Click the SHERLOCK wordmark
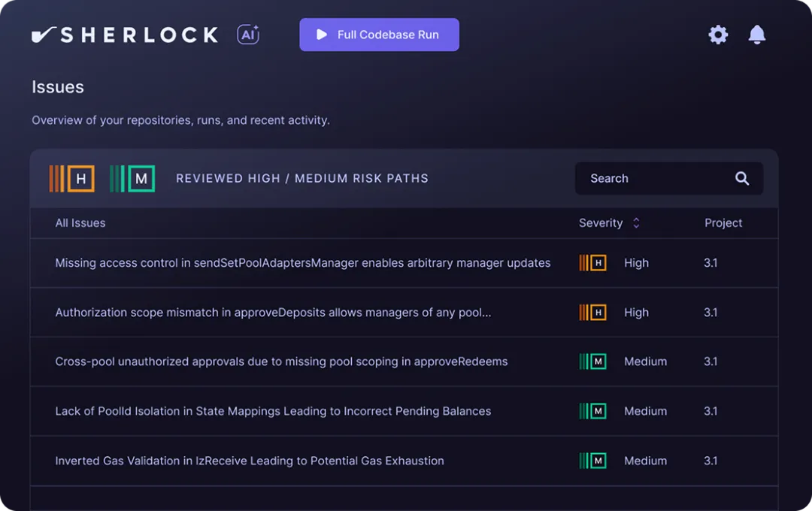Screen dimensions: 812x511 tap(139, 35)
